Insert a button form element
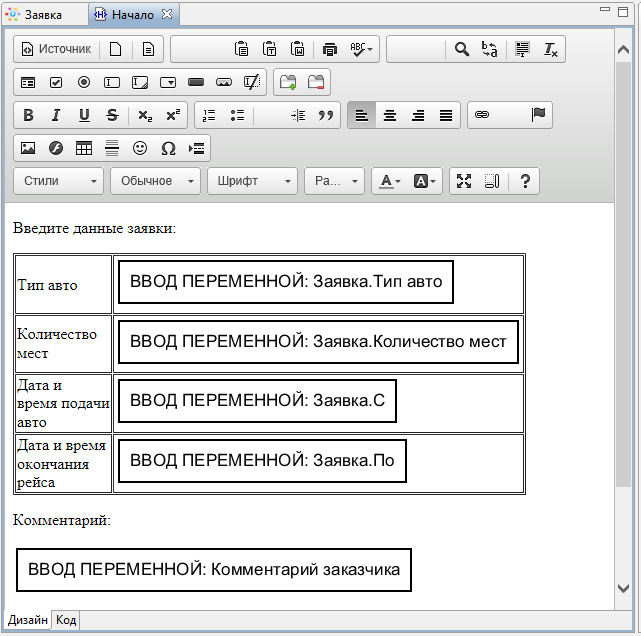The width and height of the screenshot is (641, 636). click(x=196, y=83)
